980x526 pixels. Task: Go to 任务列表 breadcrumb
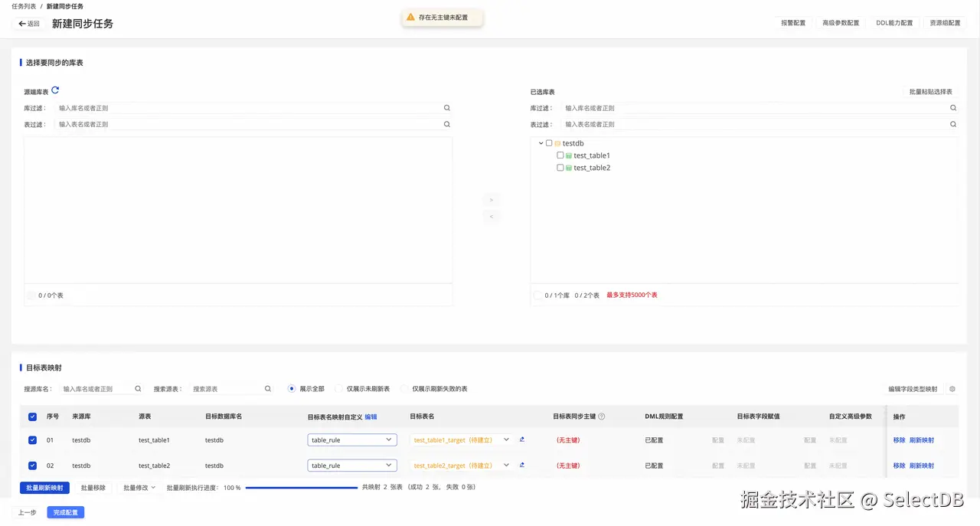(x=24, y=6)
